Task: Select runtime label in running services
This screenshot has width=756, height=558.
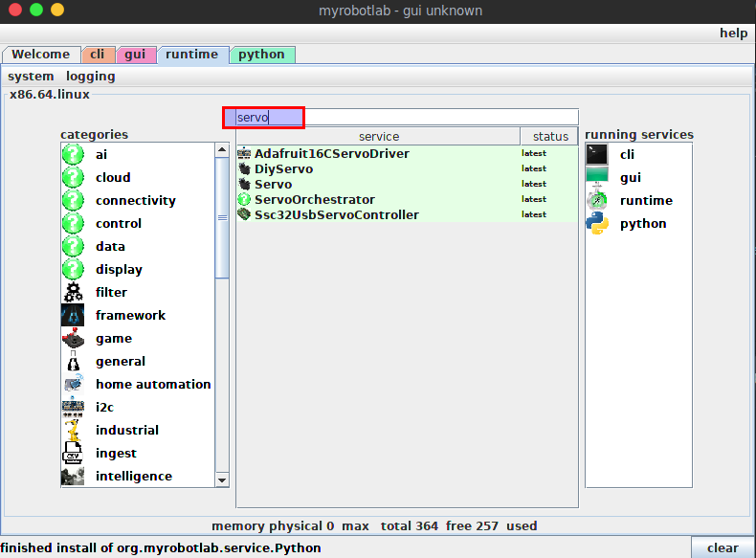Action: (646, 201)
